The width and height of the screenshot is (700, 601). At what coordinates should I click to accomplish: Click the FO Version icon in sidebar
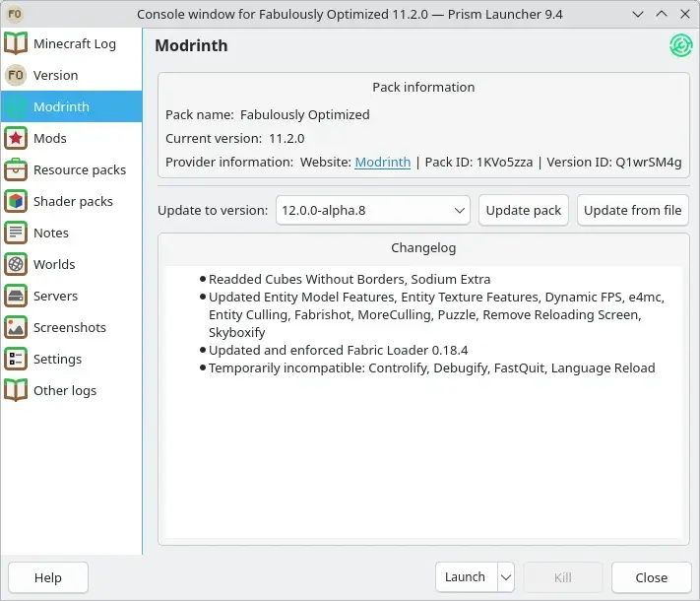16,75
